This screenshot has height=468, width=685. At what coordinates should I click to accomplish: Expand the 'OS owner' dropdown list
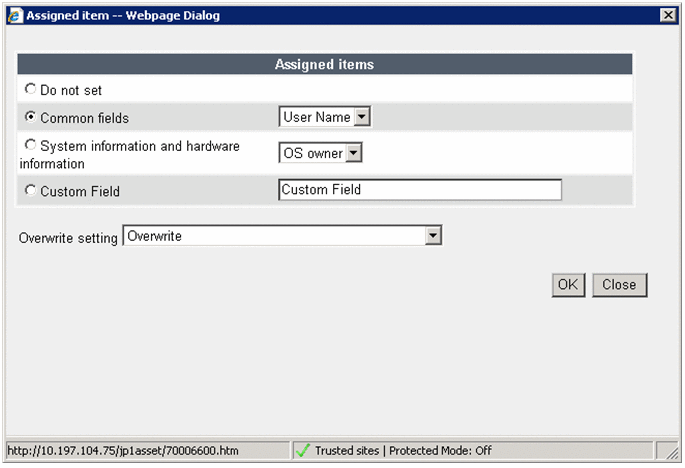[x=353, y=153]
